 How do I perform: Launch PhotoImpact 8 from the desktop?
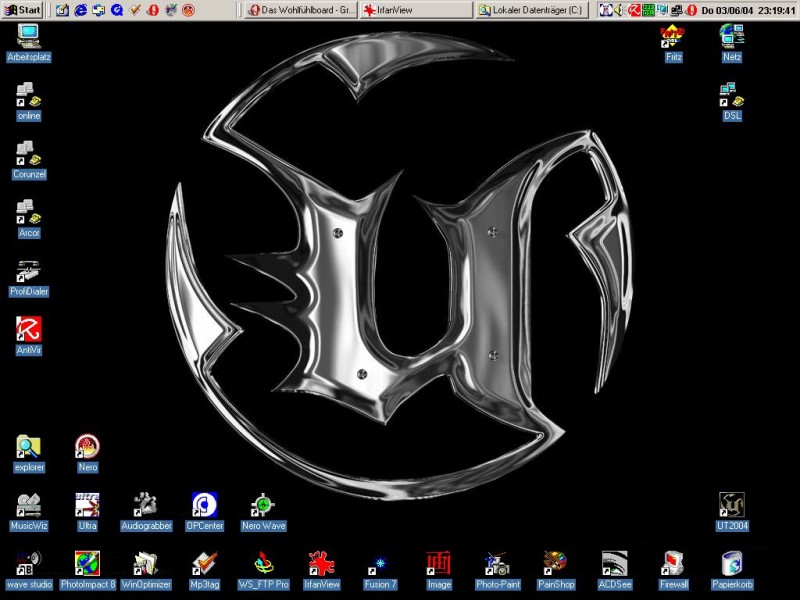87,563
